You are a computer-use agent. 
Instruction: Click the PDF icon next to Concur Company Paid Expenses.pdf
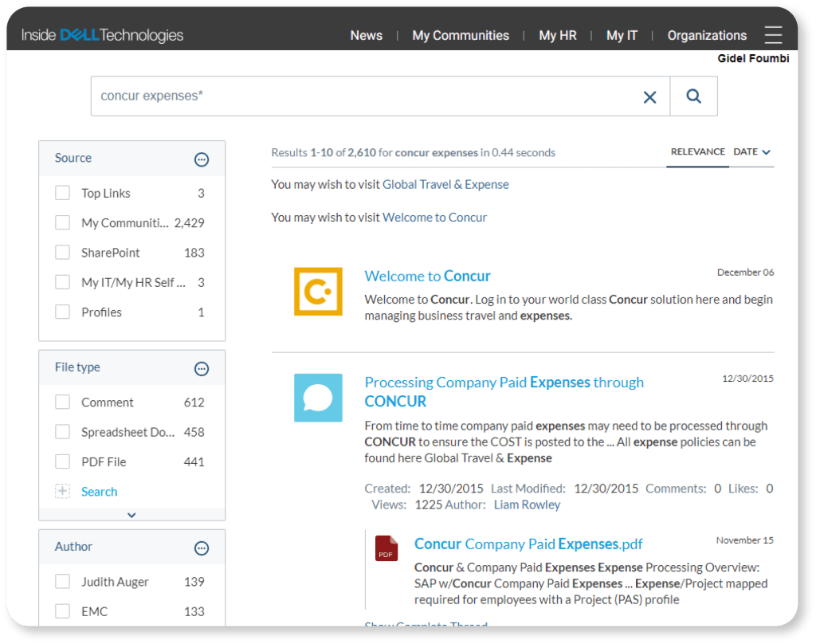[386, 548]
